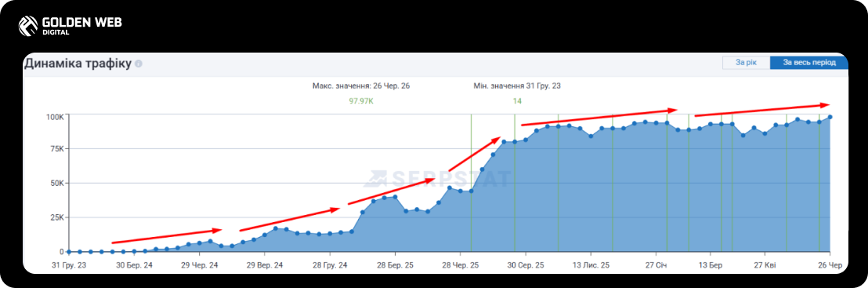Click the 30 Сер. 25 x-axis label
This screenshot has height=288, width=868.
pyautogui.click(x=526, y=266)
